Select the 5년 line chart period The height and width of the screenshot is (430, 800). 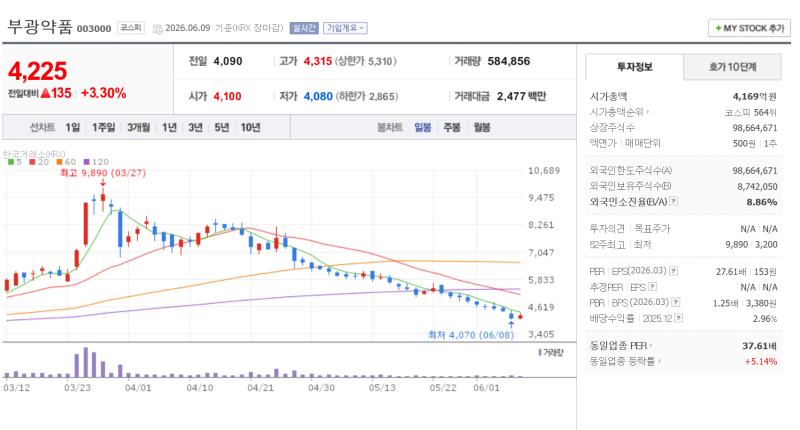tap(221, 128)
